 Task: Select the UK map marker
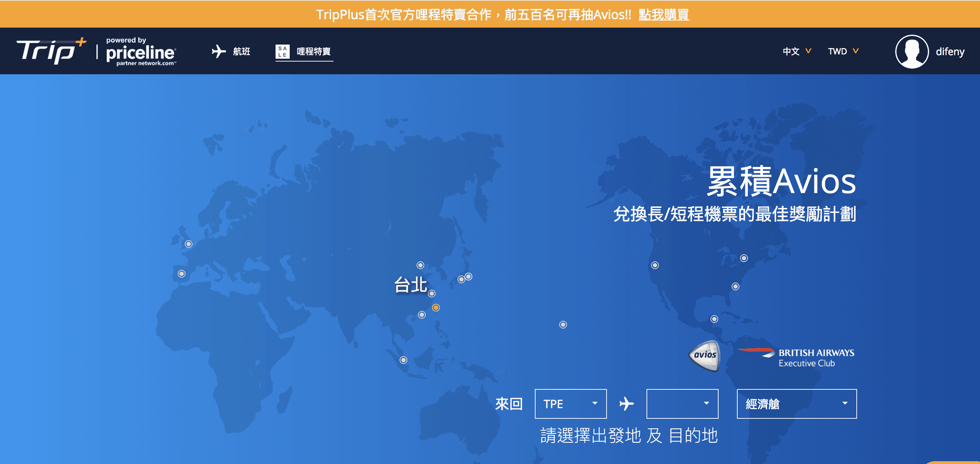[x=189, y=244]
